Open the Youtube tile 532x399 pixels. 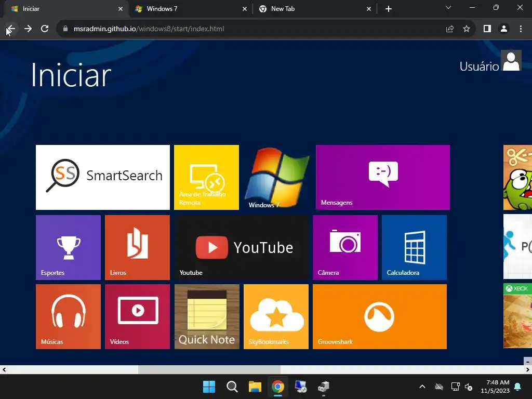coord(242,247)
